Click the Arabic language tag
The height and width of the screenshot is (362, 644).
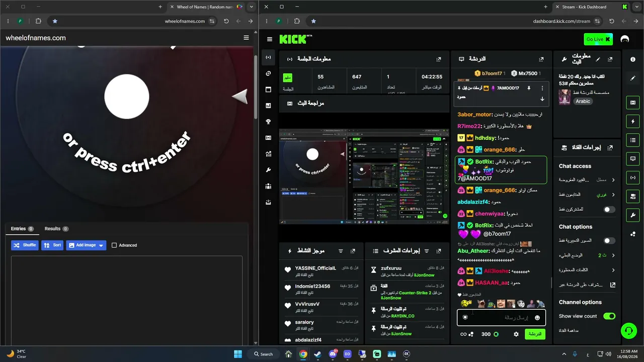[x=583, y=101]
